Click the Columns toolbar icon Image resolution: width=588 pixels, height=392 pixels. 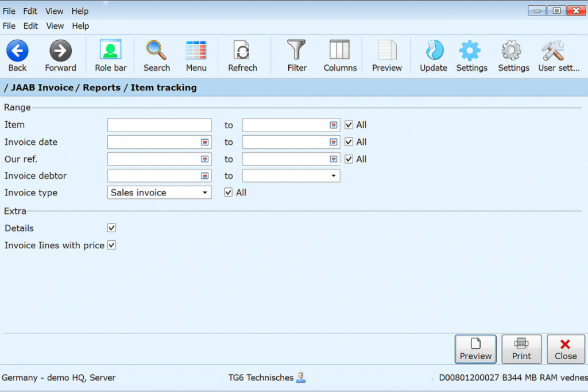pyautogui.click(x=339, y=50)
